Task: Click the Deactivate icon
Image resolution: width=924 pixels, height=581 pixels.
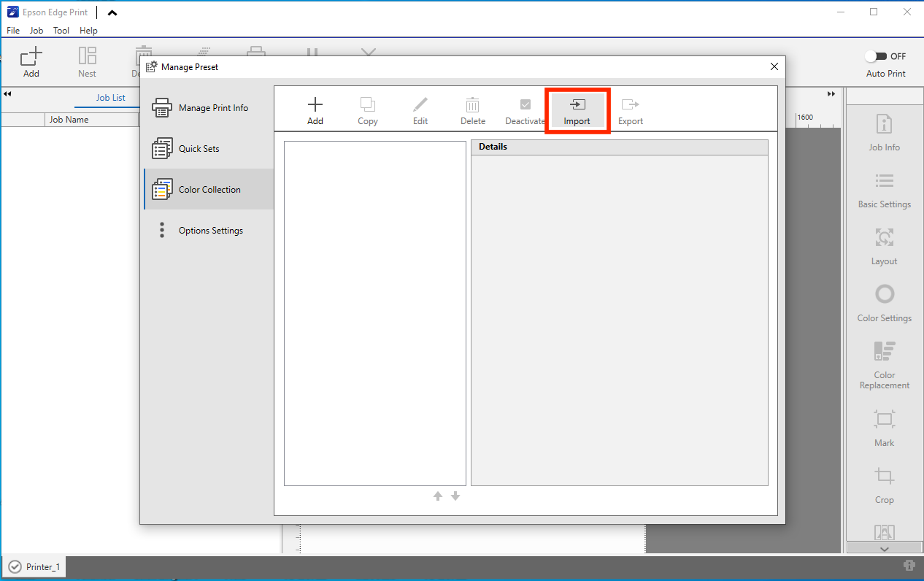Action: pos(525,104)
